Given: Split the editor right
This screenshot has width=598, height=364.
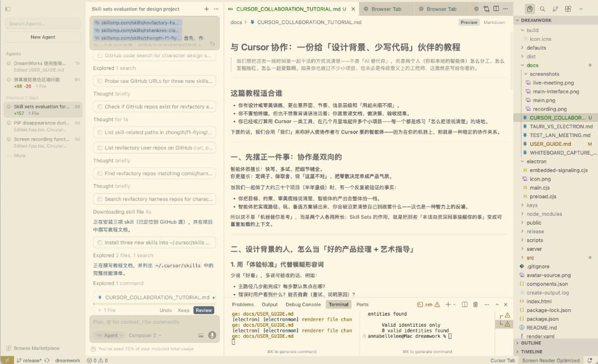Looking at the screenshot, I should point(496,9).
